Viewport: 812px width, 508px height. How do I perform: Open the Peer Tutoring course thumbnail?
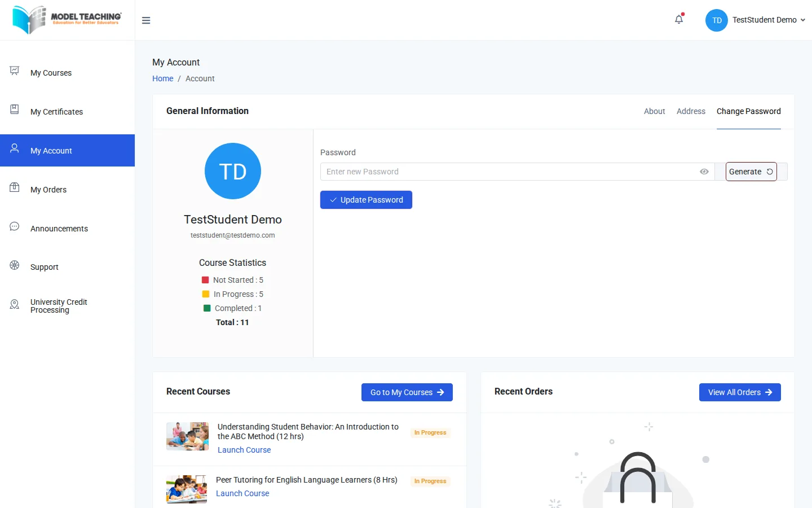click(x=187, y=489)
